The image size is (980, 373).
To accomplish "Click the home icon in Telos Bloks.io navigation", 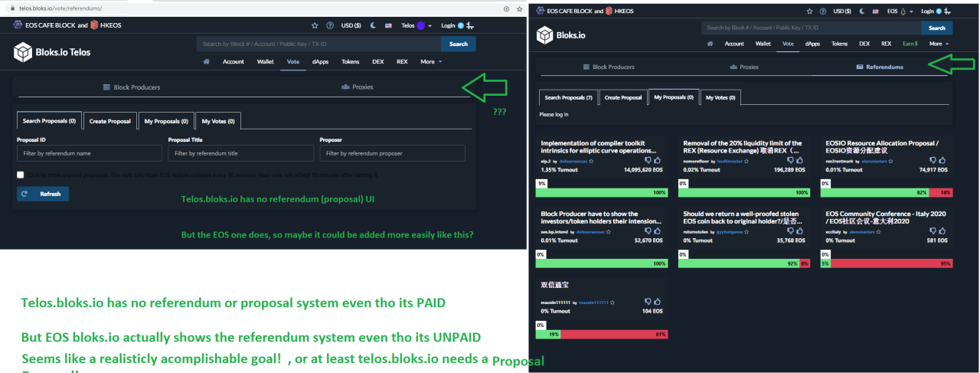I will pyautogui.click(x=206, y=62).
